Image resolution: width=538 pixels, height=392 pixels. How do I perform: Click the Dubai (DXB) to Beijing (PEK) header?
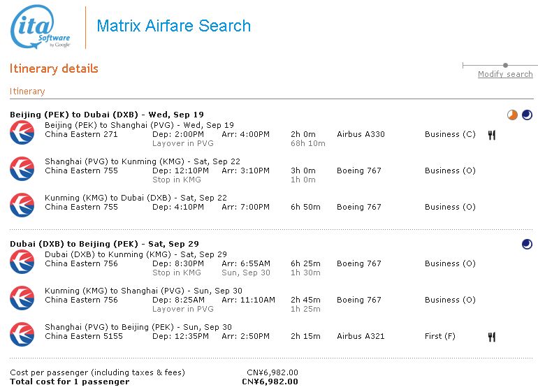(104, 244)
